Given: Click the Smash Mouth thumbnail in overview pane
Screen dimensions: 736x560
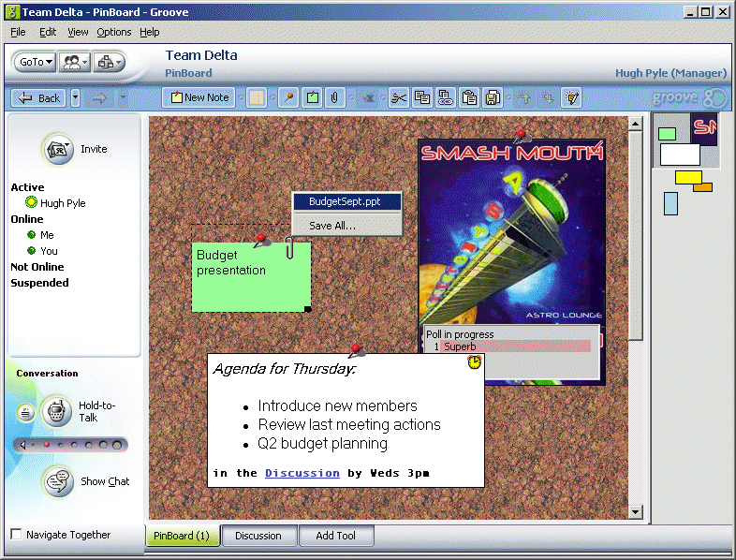Looking at the screenshot, I should 704,129.
